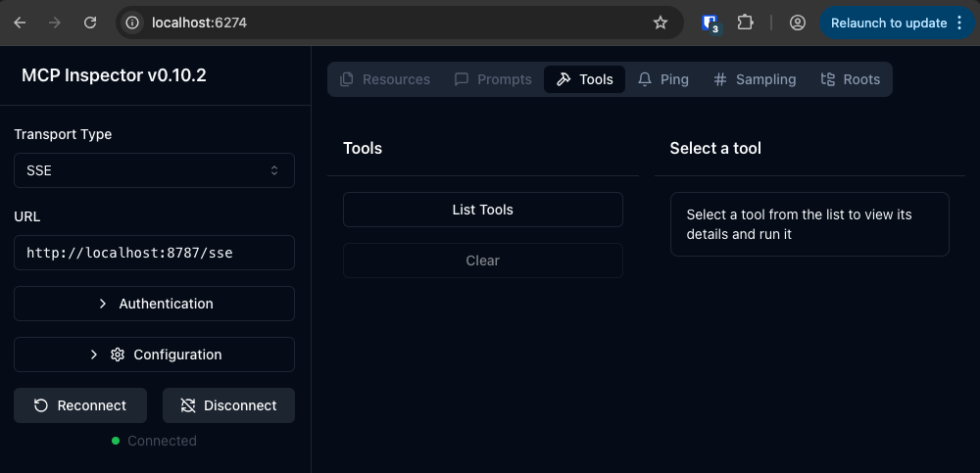The image size is (980, 473).
Task: Open the browser extensions puzzle icon
Action: [x=745, y=22]
